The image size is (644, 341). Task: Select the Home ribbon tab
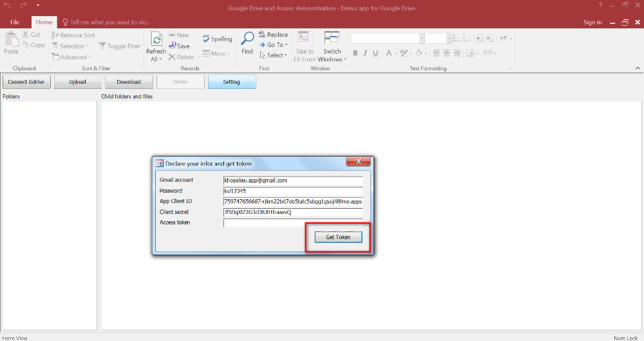click(x=44, y=22)
